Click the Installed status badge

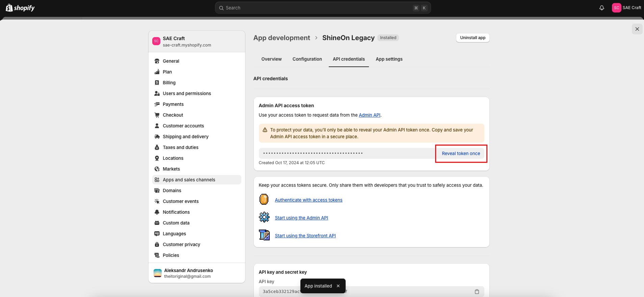388,38
